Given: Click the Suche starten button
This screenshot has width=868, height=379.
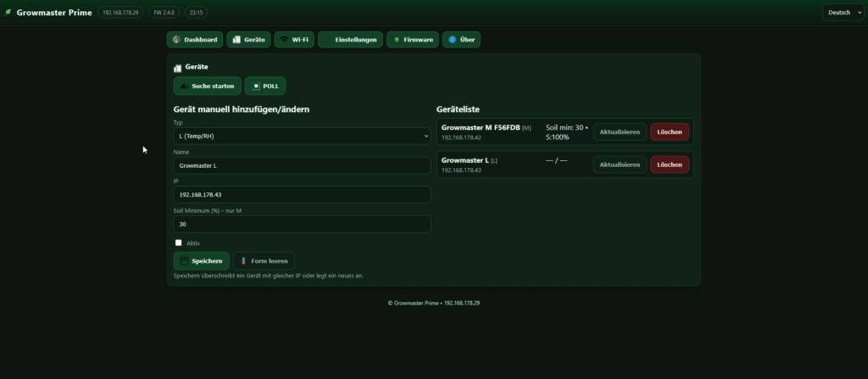Looking at the screenshot, I should pyautogui.click(x=208, y=86).
